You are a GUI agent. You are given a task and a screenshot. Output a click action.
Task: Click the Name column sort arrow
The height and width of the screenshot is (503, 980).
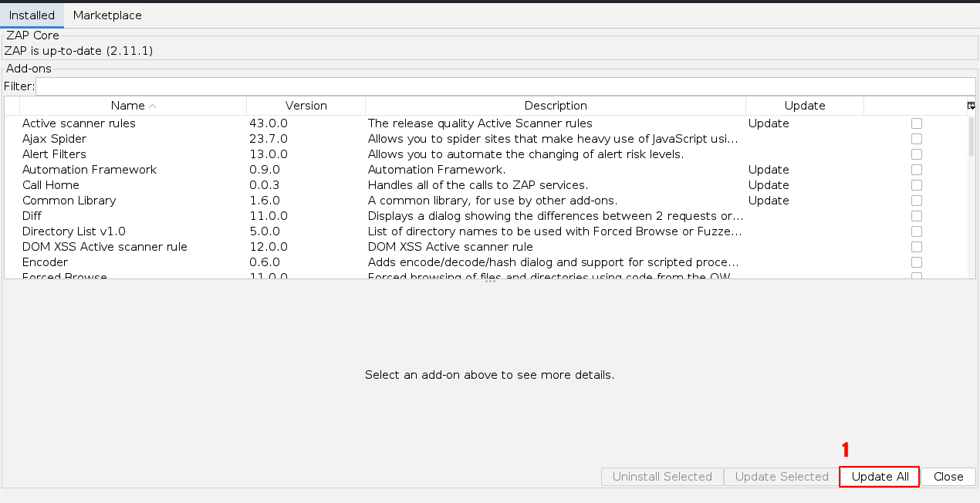pos(153,106)
